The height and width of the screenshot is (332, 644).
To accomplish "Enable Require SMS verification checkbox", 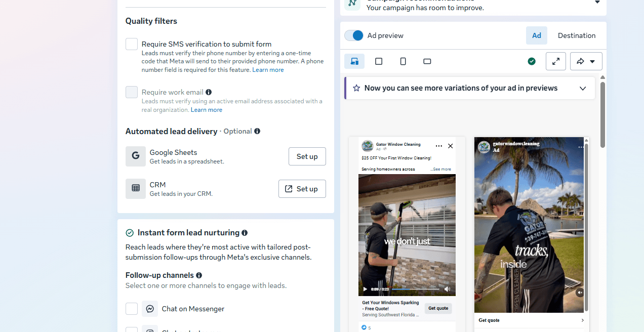I will (132, 44).
